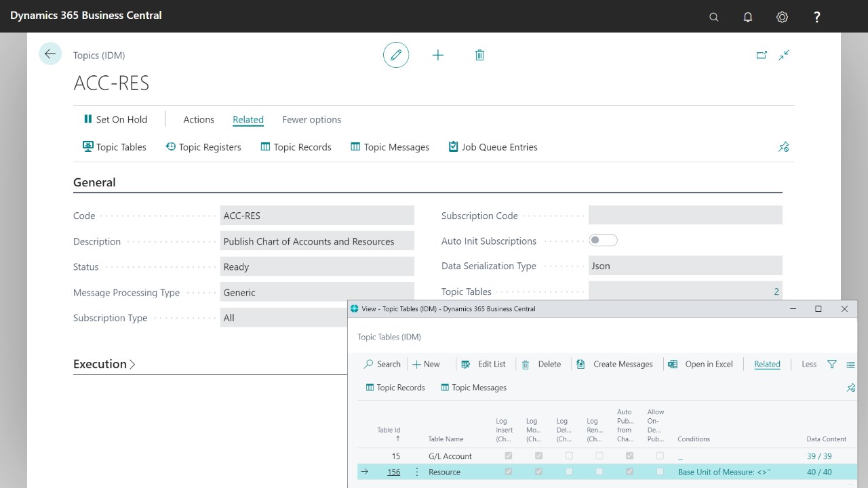This screenshot has width=868, height=488.
Task: Toggle Allow On-Demand Publish checkbox for Resource
Action: point(660,472)
